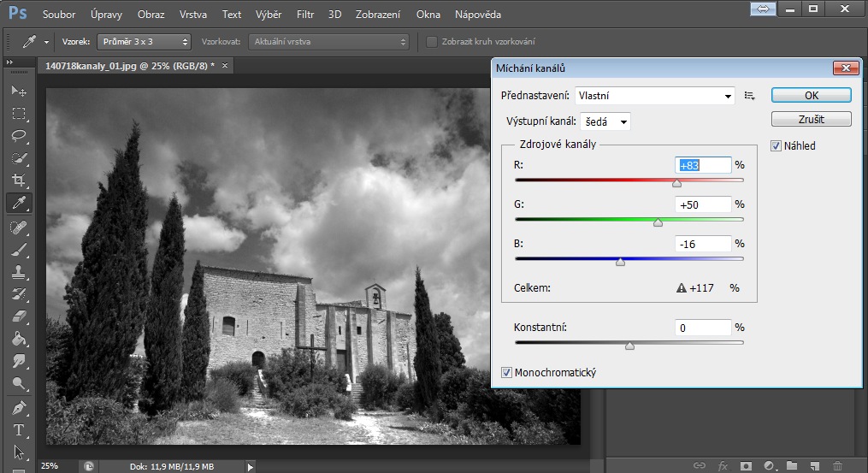This screenshot has height=473, width=868.
Task: Open the Přednastavení dropdown
Action: click(x=654, y=96)
